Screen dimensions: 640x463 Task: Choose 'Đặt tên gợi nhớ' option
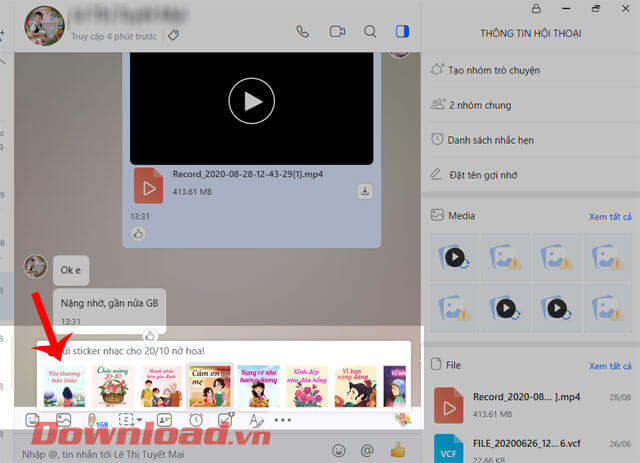[x=530, y=175]
